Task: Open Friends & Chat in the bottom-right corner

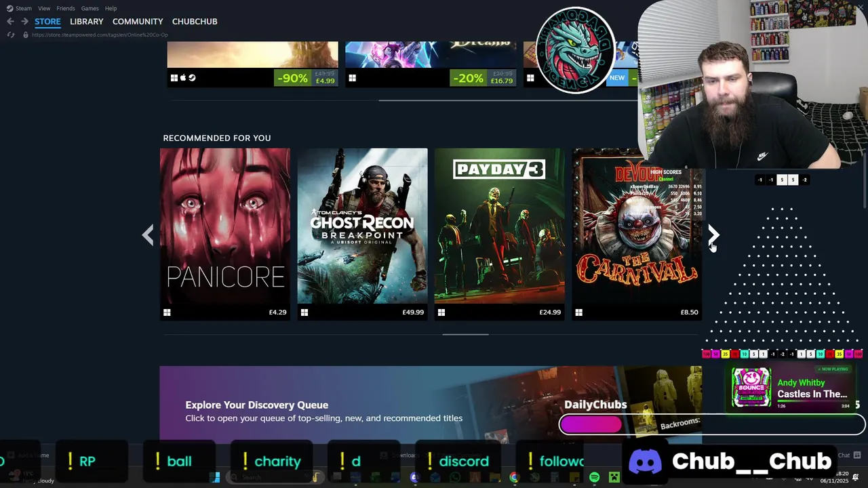Action: click(849, 455)
